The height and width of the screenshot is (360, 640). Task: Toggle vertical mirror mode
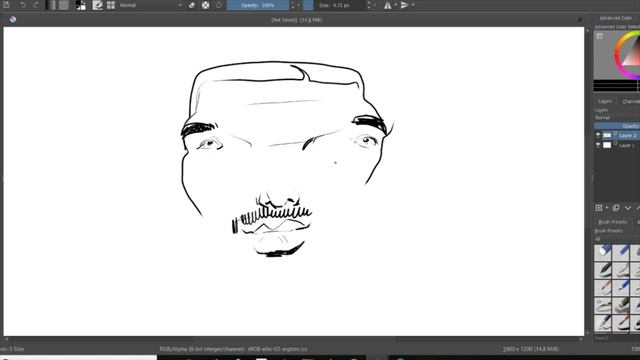click(404, 5)
